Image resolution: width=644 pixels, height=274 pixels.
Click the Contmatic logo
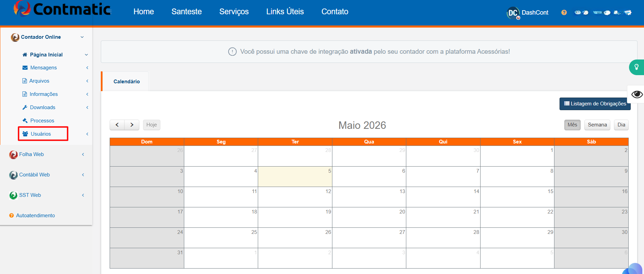62,9
